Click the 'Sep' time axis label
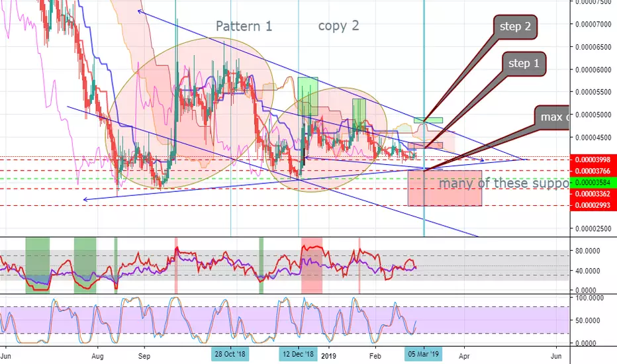617x364 pixels. 144,356
